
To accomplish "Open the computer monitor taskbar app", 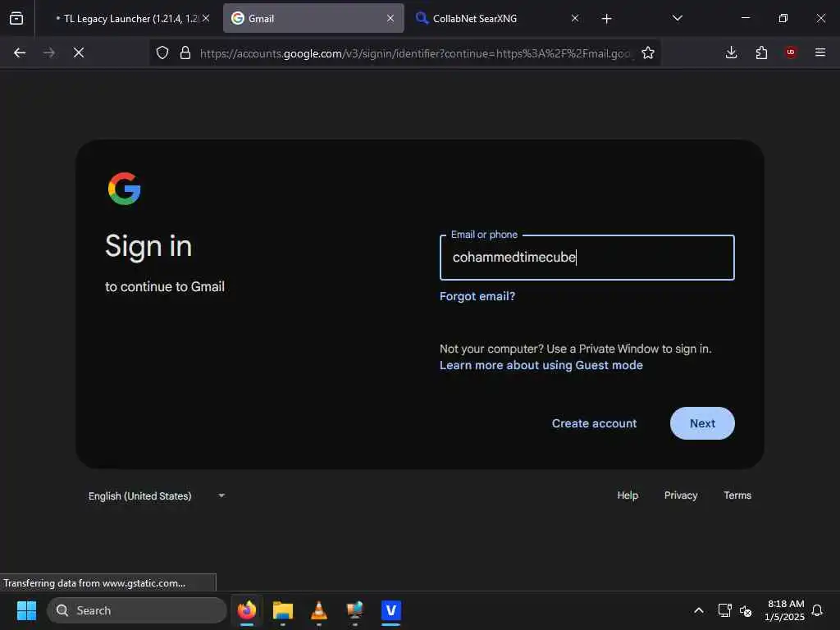I will point(354,610).
